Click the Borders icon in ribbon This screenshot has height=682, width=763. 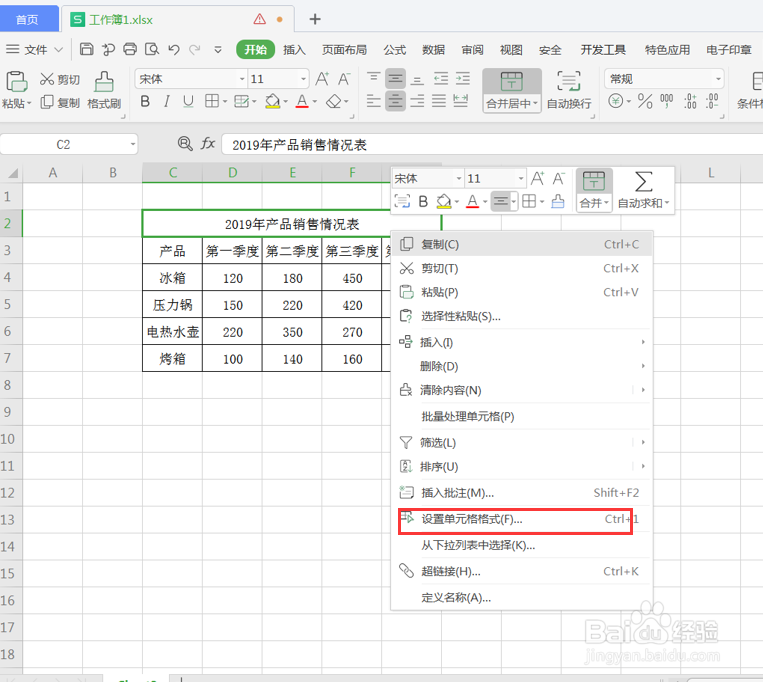click(212, 101)
